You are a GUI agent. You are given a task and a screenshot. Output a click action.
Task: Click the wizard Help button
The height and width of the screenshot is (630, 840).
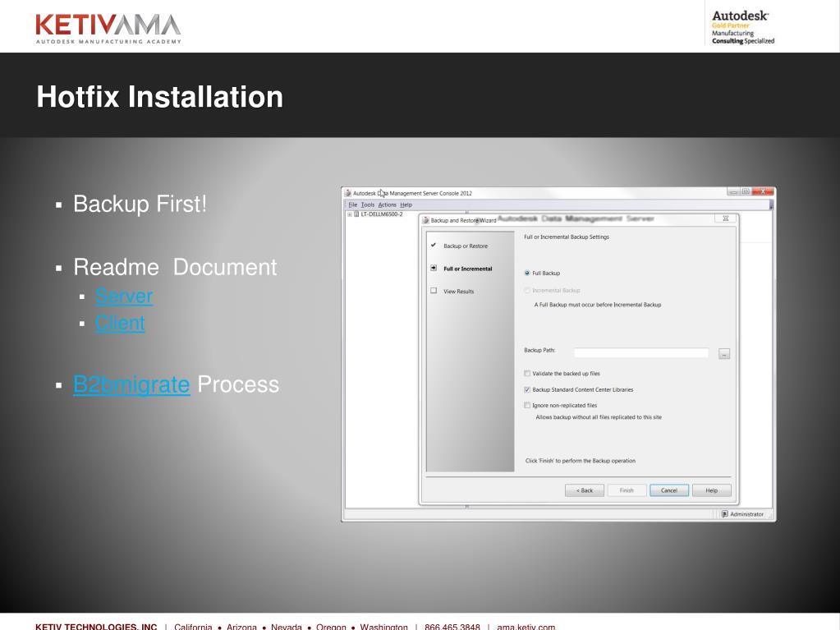[711, 490]
